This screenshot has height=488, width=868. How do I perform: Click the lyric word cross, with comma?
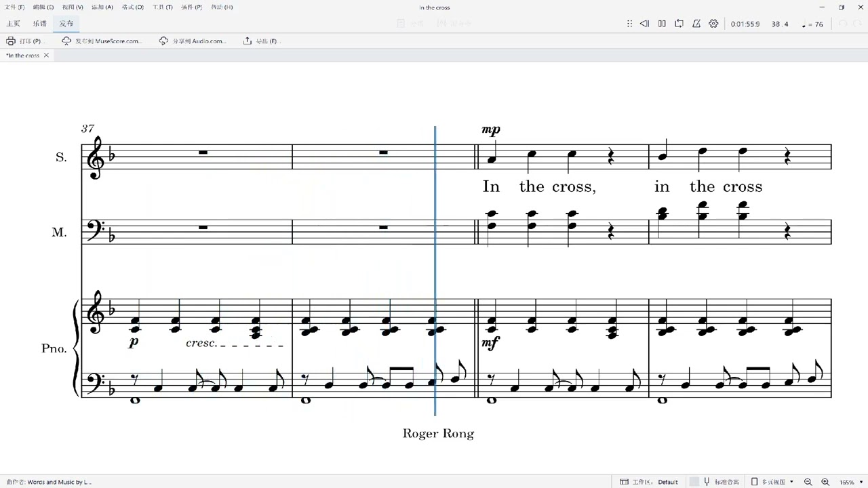pyautogui.click(x=574, y=187)
